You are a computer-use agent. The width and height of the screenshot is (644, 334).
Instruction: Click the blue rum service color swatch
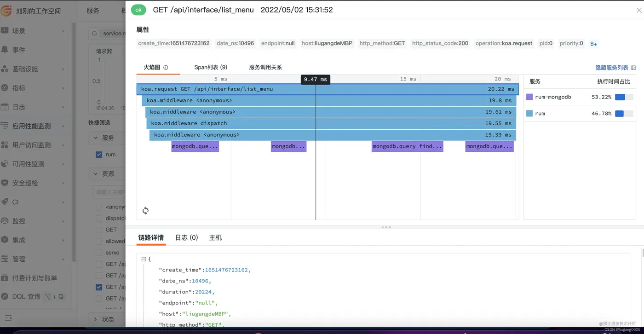529,113
